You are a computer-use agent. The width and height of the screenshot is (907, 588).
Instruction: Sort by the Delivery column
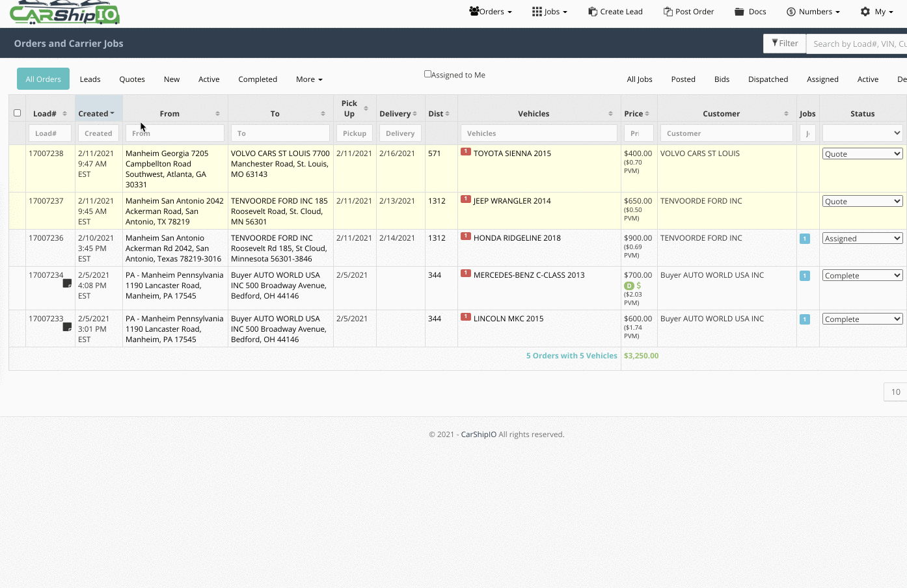(x=400, y=114)
